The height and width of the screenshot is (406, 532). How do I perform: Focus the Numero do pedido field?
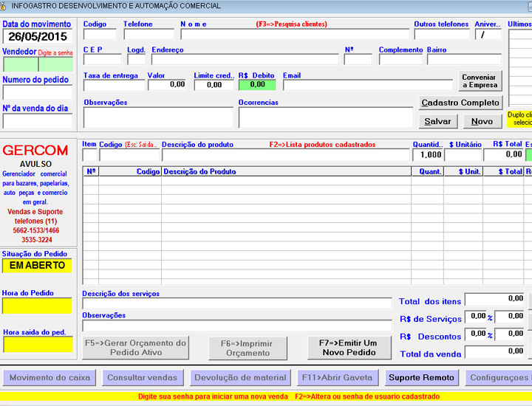(x=38, y=92)
